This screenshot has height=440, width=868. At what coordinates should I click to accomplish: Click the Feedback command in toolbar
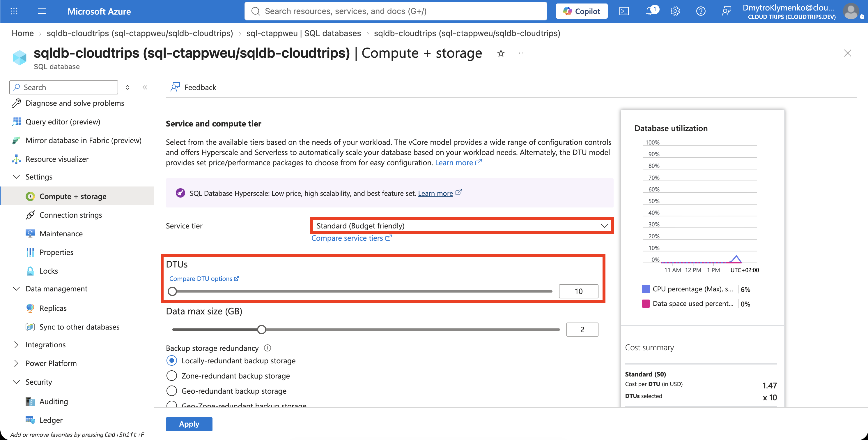pos(193,87)
